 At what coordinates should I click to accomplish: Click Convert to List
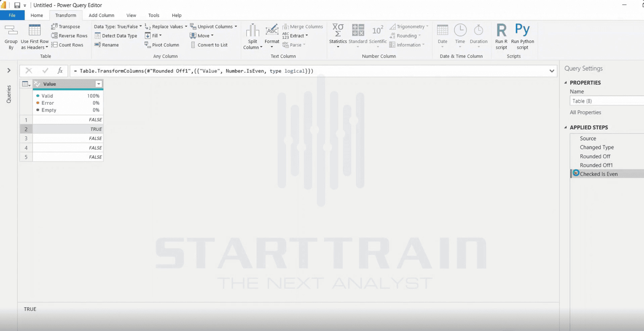(x=209, y=45)
